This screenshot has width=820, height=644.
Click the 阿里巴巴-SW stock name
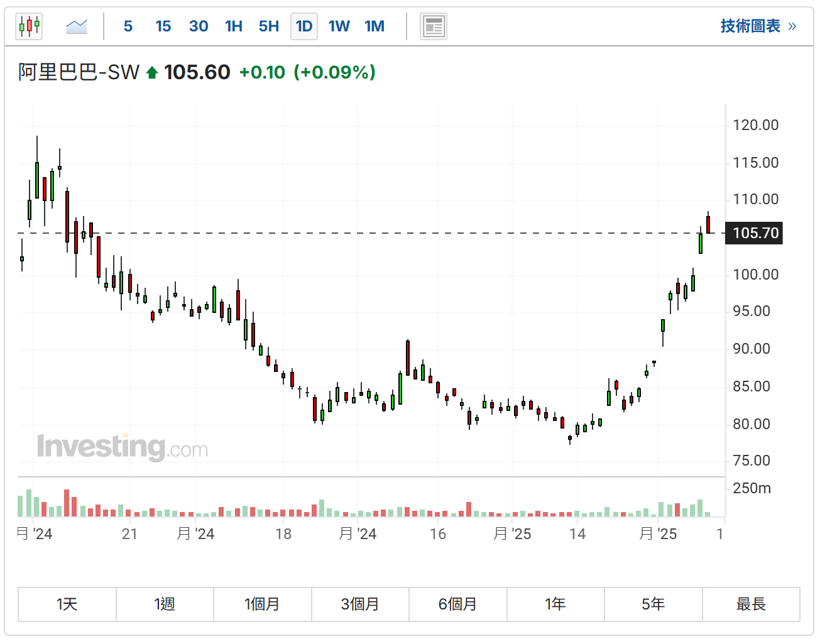coord(79,72)
